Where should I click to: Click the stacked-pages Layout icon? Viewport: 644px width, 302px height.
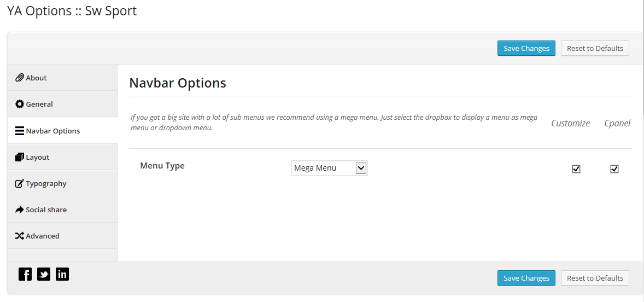point(19,157)
